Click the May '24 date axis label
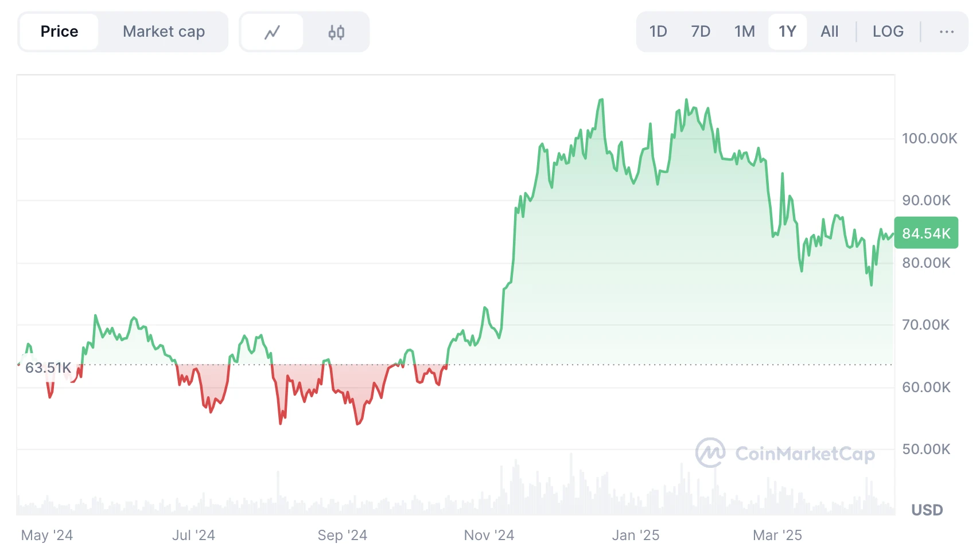Viewport: 980px width, 555px height. point(47,535)
